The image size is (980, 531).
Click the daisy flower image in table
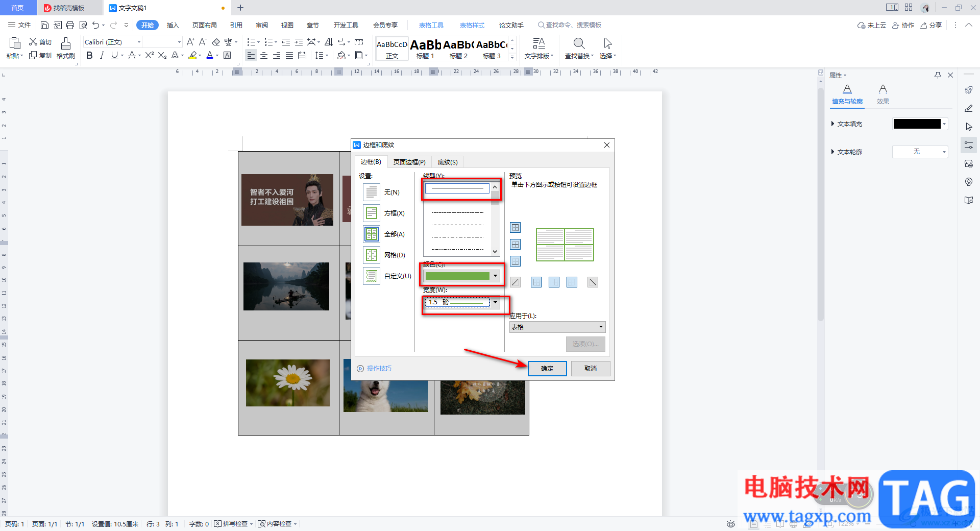288,382
